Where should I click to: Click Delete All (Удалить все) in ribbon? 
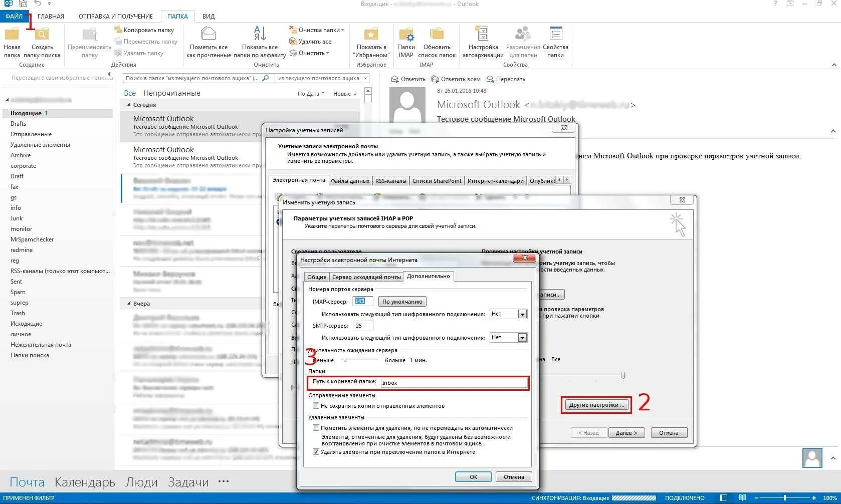310,42
